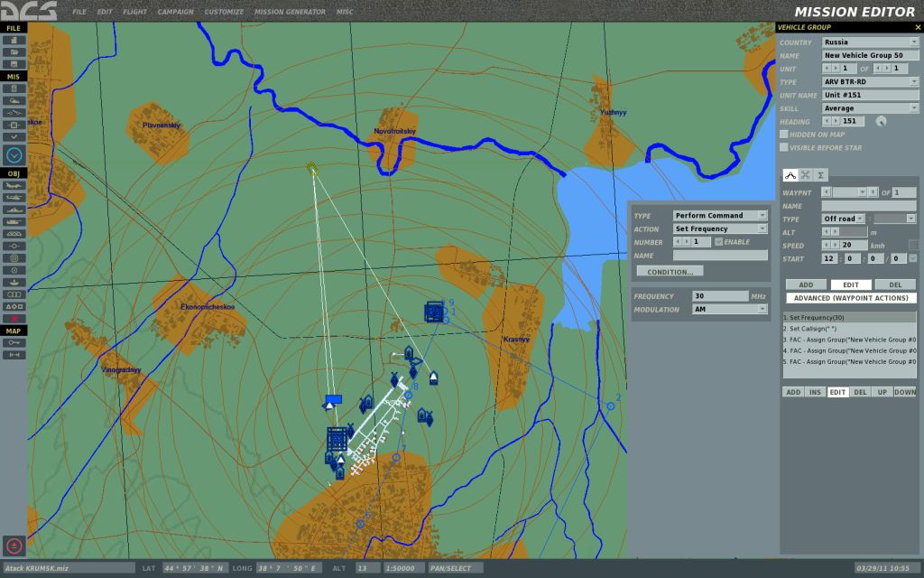Screen dimensions: 924x578
Task: Click the checkmark icon in MIS section
Action: 14,137
